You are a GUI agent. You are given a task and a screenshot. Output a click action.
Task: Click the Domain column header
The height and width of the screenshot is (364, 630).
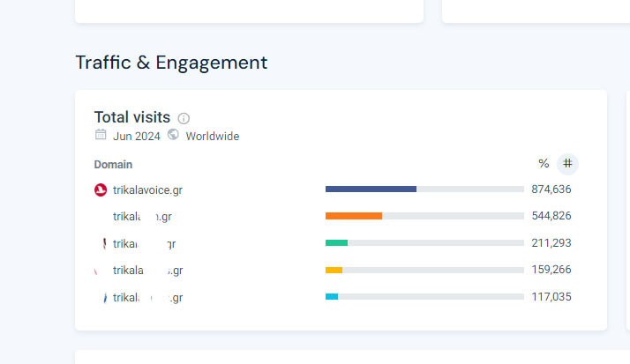pyautogui.click(x=113, y=165)
